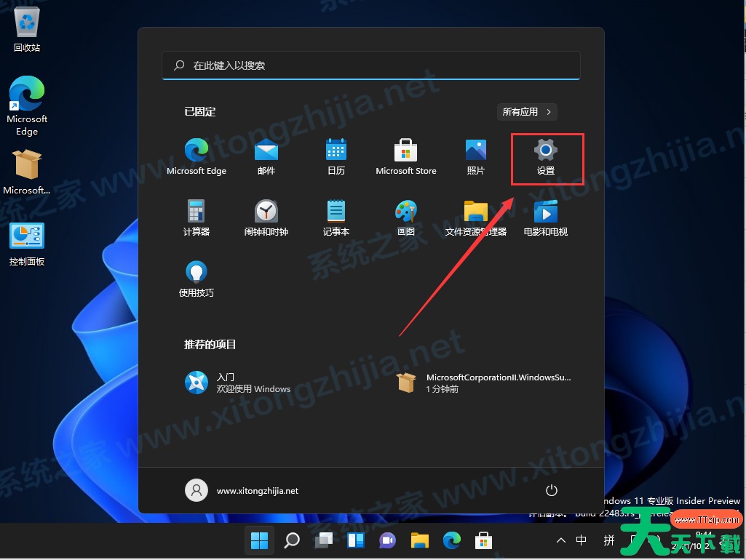Open the 使用技巧 tips app

196,279
